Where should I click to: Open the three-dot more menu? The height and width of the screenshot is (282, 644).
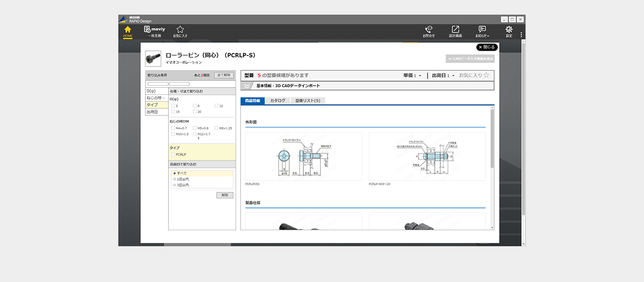[521, 35]
